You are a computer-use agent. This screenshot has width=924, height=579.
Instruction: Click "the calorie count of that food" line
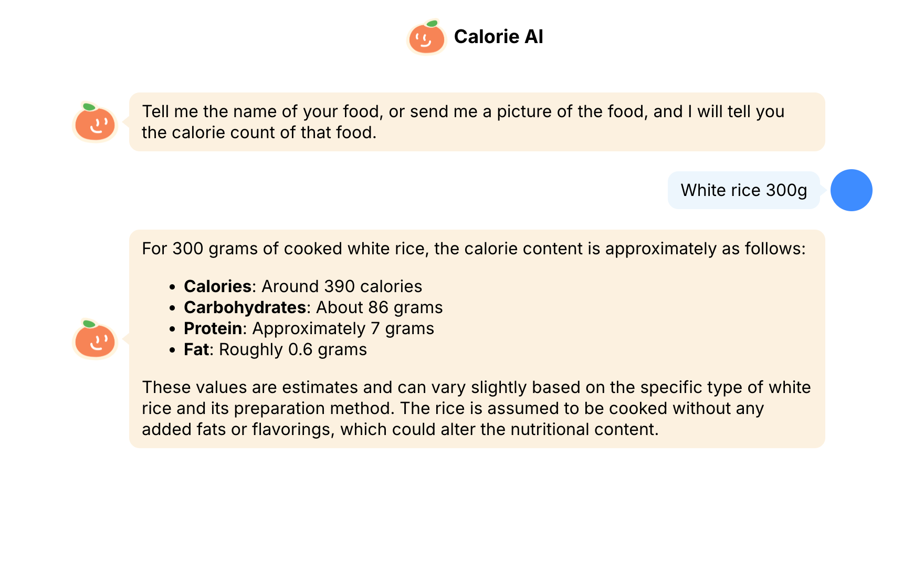pos(259,132)
